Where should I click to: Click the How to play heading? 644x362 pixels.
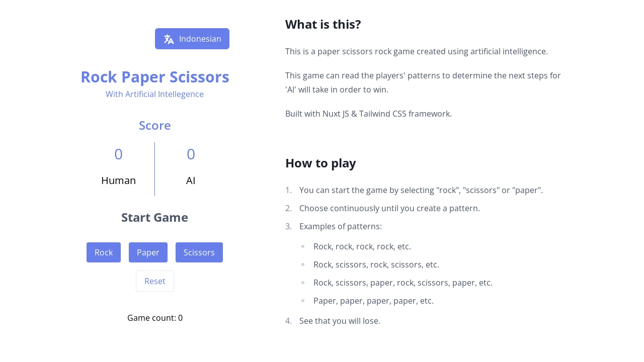click(320, 163)
